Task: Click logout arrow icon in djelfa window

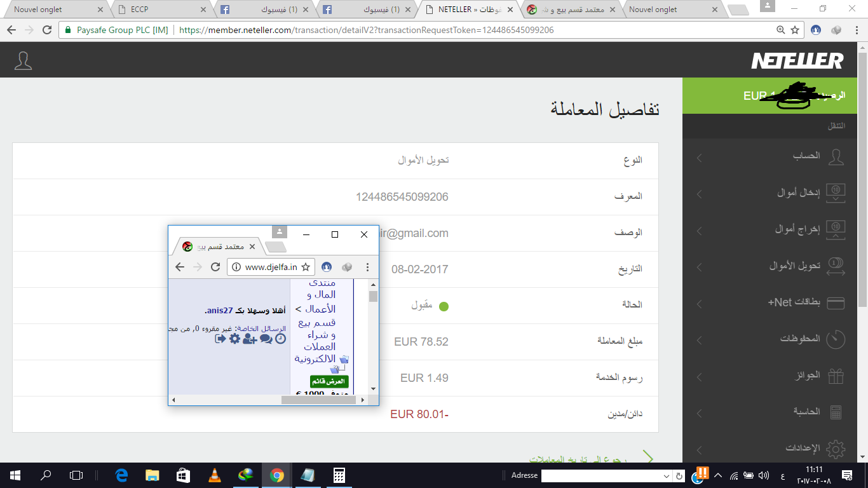Action: 220,339
